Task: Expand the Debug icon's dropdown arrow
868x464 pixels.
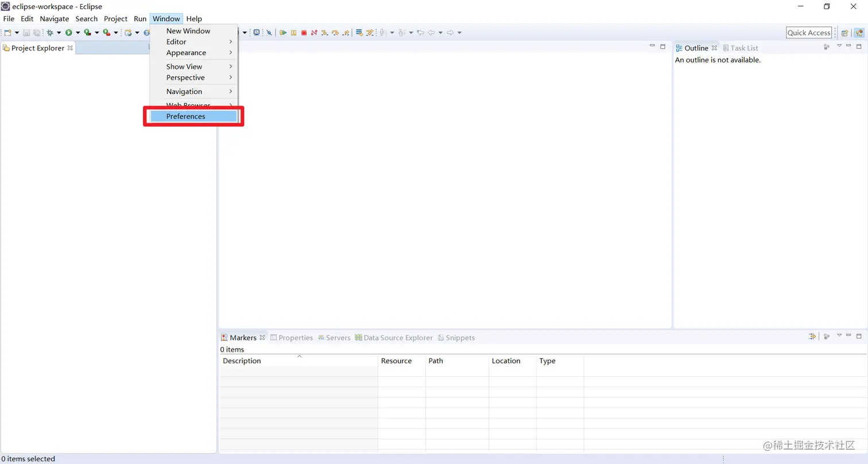Action: pos(59,33)
